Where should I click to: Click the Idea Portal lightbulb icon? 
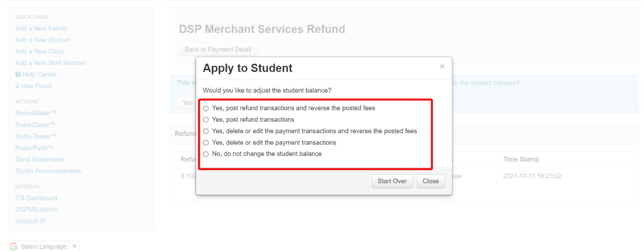(18, 86)
